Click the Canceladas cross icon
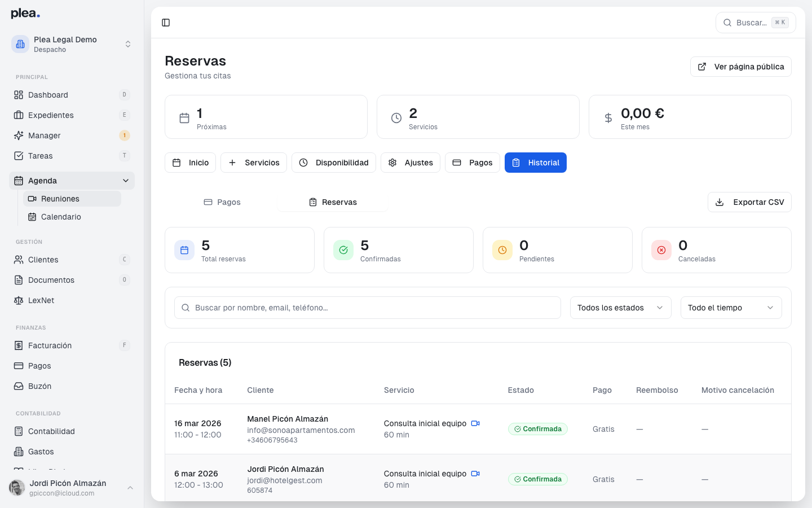Image resolution: width=812 pixels, height=508 pixels. (661, 250)
